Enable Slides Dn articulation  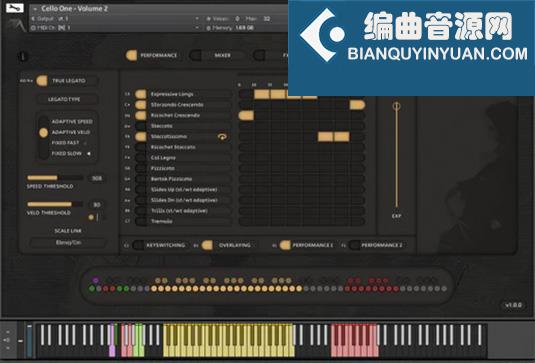[x=141, y=200]
